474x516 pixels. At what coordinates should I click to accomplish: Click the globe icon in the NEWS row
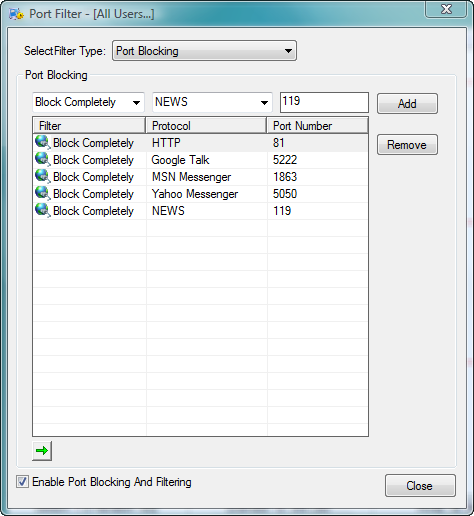coord(43,211)
